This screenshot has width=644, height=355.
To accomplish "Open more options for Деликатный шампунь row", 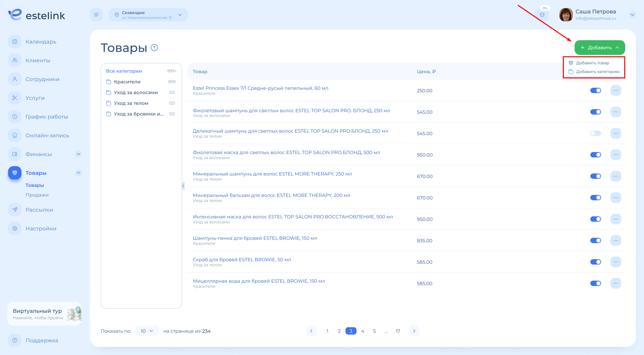I will [x=616, y=133].
